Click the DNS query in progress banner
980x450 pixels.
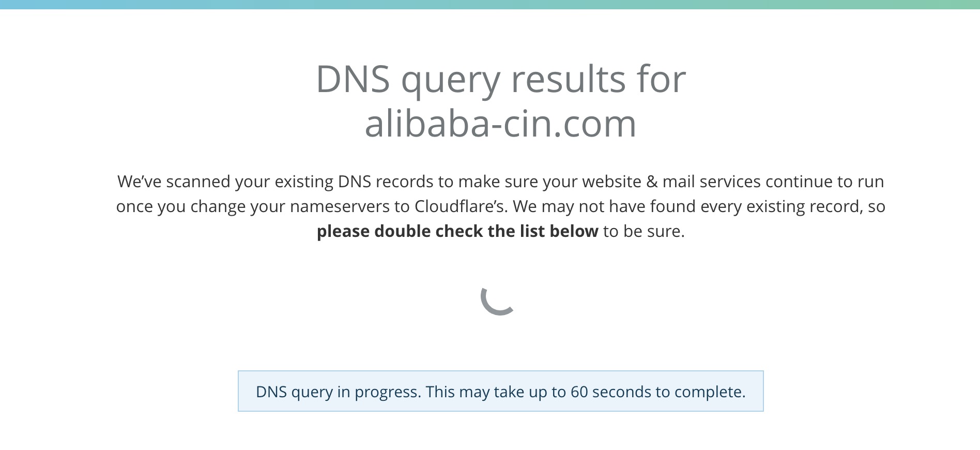pyautogui.click(x=500, y=391)
